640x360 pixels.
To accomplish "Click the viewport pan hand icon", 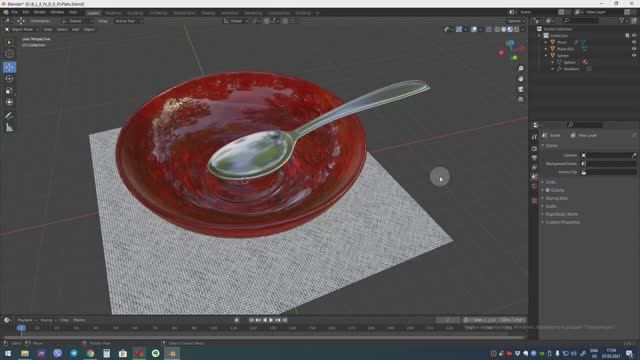I will [x=520, y=78].
